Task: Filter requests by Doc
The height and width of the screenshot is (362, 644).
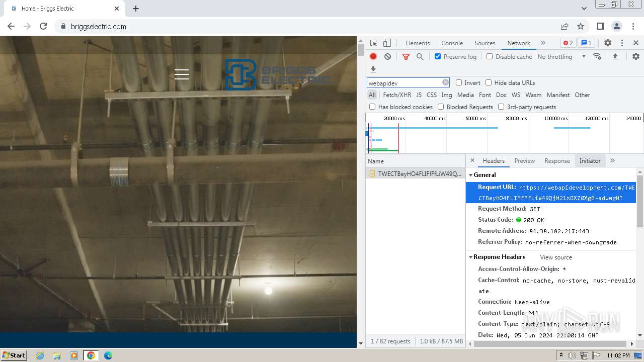Action: [501, 95]
